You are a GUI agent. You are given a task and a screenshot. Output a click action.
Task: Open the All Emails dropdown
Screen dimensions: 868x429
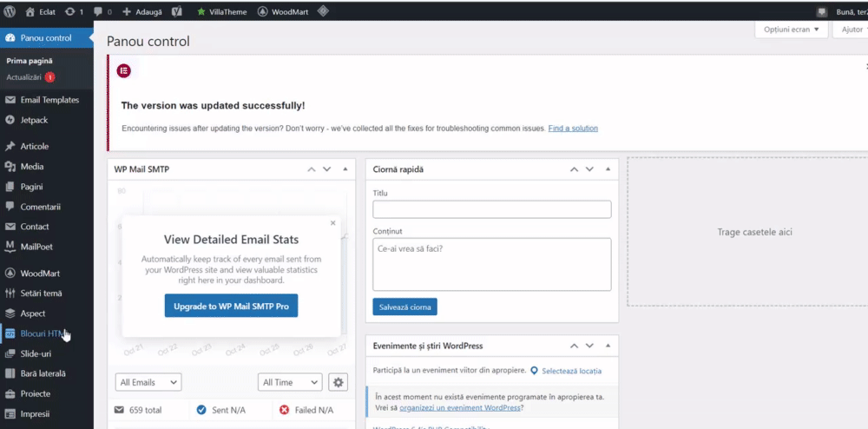click(148, 382)
